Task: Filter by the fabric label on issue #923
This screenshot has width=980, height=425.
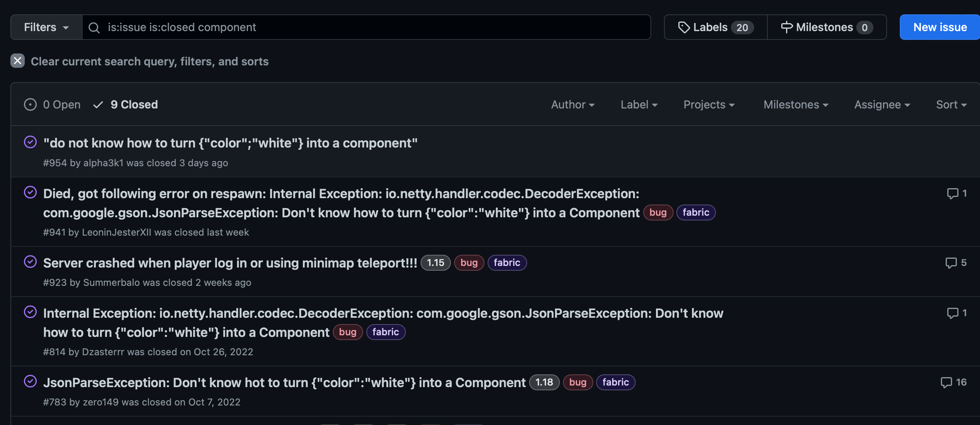Action: point(507,263)
